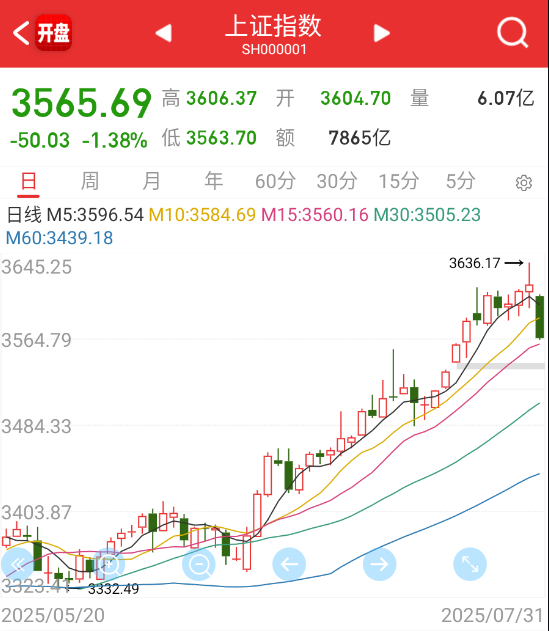
Task: Go to next index with right triangle
Action: [x=382, y=33]
